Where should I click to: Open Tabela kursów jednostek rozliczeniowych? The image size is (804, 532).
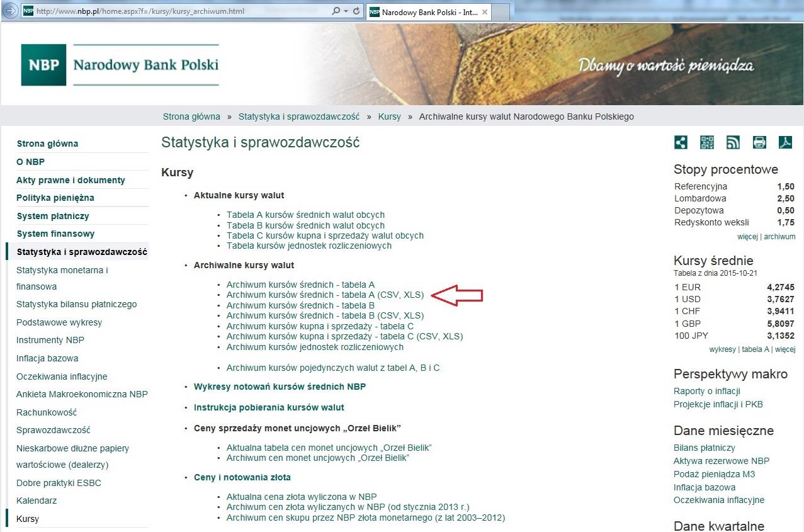(309, 246)
